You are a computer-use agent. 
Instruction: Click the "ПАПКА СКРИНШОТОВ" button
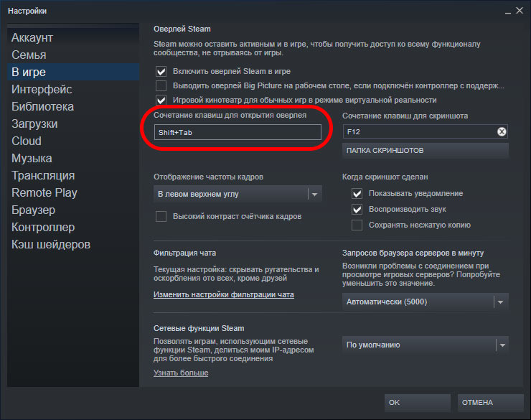[425, 150]
